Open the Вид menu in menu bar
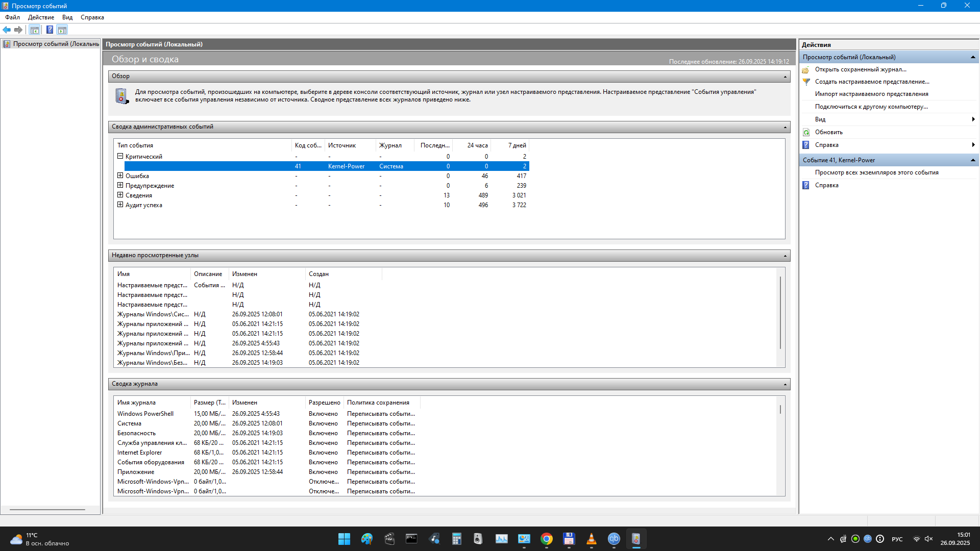The height and width of the screenshot is (551, 980). point(67,17)
